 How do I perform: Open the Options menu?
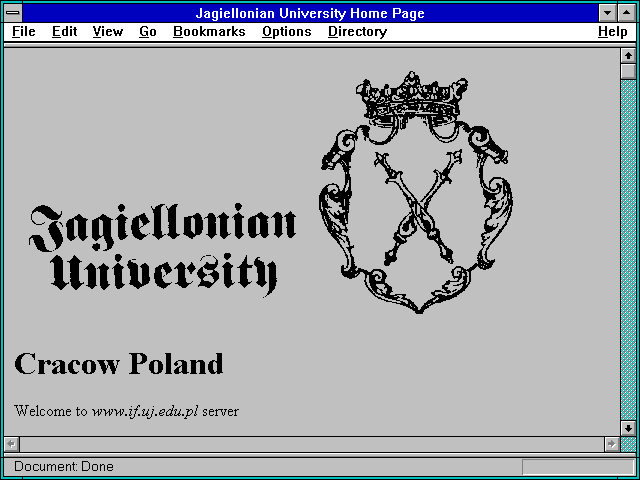click(x=287, y=32)
